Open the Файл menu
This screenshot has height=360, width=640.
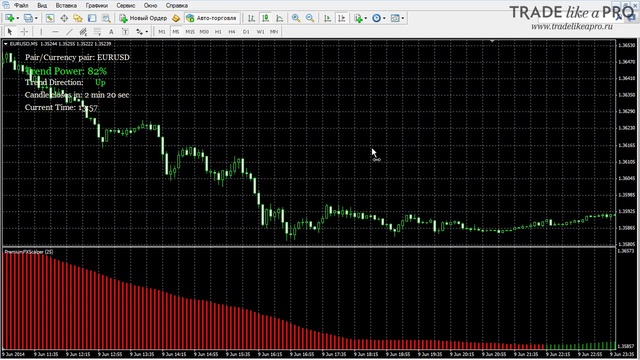pyautogui.click(x=21, y=6)
